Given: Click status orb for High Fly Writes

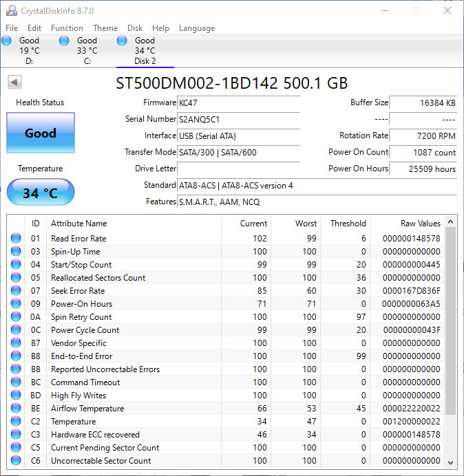Looking at the screenshot, I should pos(16,395).
